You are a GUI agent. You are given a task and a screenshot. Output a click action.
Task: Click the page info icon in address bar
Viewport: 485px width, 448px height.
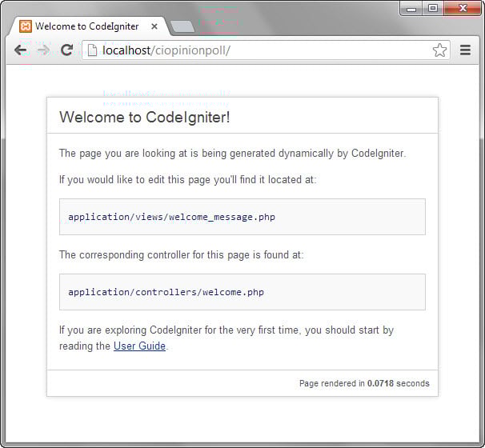92,50
